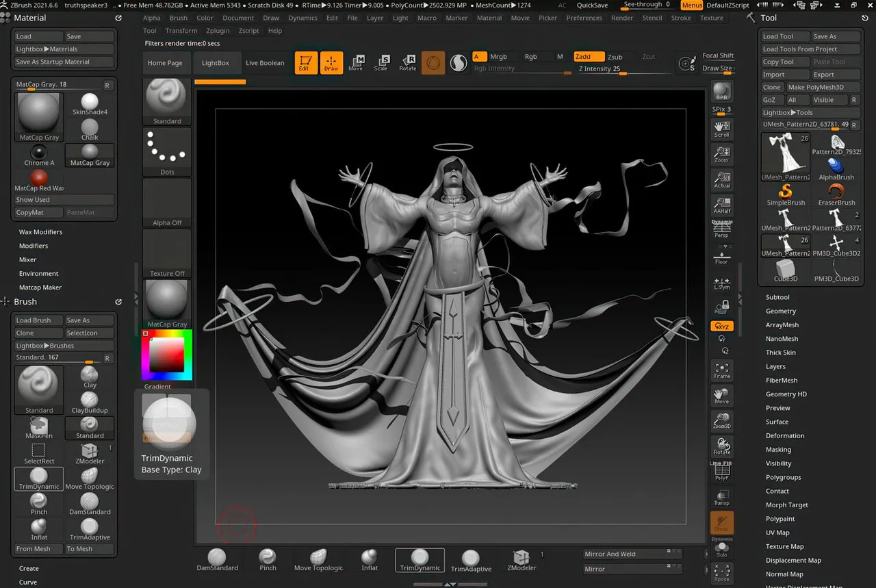Select the AlphaBrush tool
Screen dimensions: 876x588
(836, 169)
